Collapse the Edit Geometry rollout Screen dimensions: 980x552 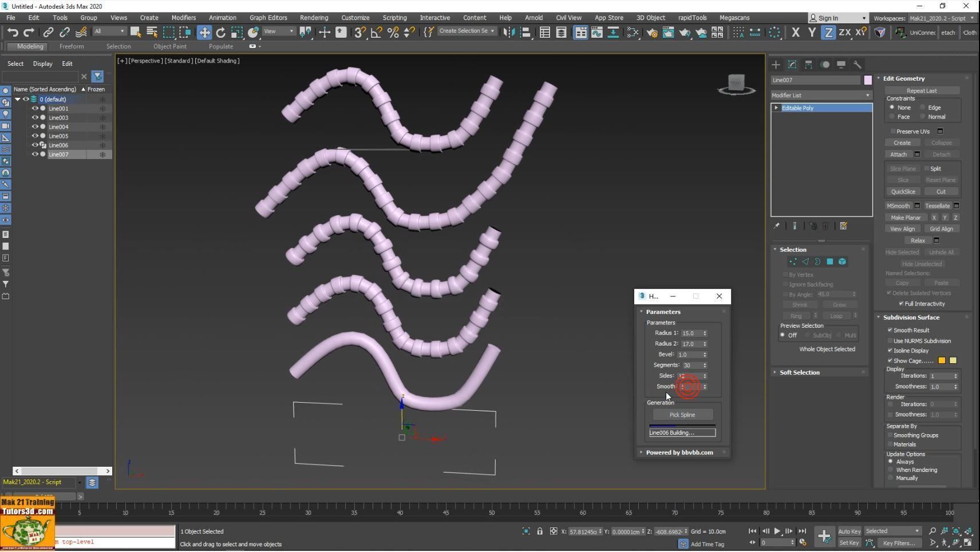pyautogui.click(x=903, y=78)
